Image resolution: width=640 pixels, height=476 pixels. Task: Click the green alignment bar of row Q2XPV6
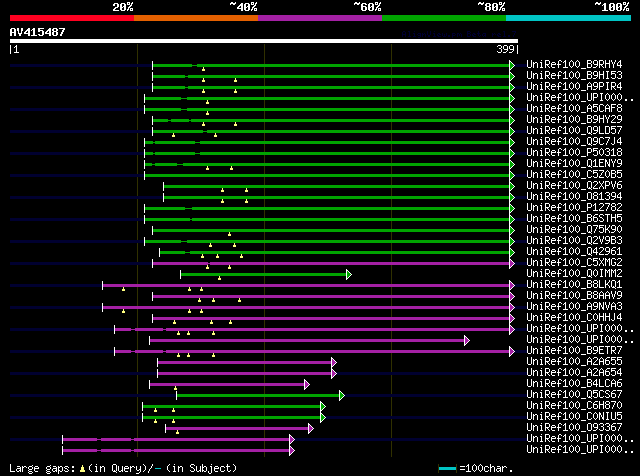click(x=336, y=187)
